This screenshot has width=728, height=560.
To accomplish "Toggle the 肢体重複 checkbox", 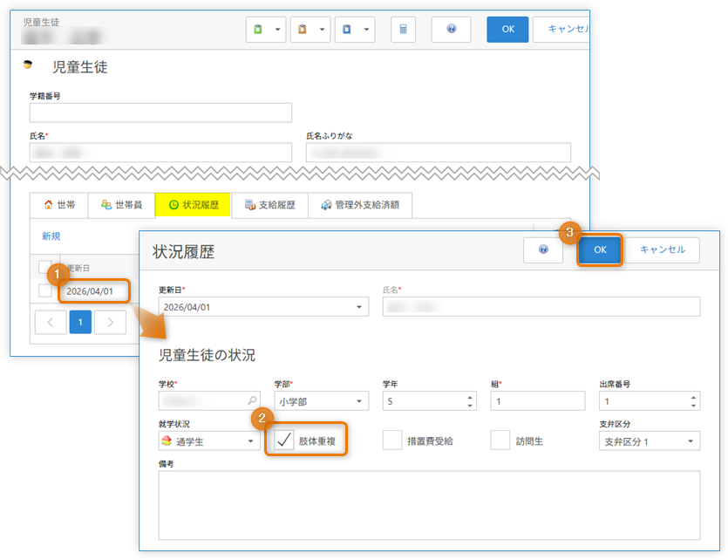I will click(283, 440).
